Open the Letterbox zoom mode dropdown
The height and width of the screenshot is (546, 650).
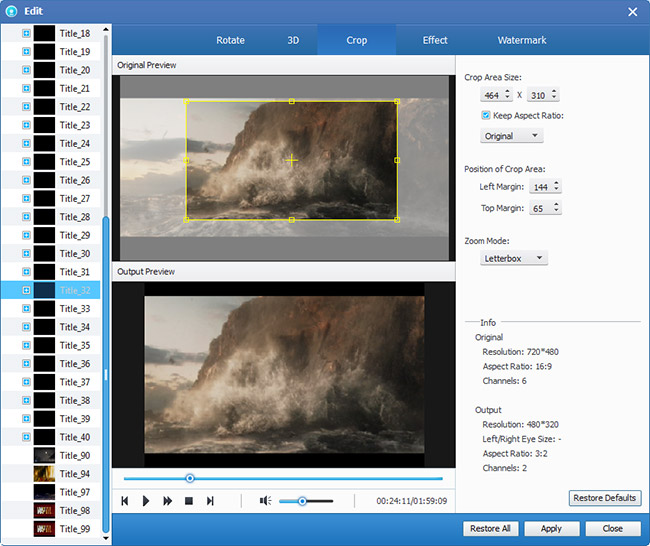click(x=514, y=258)
